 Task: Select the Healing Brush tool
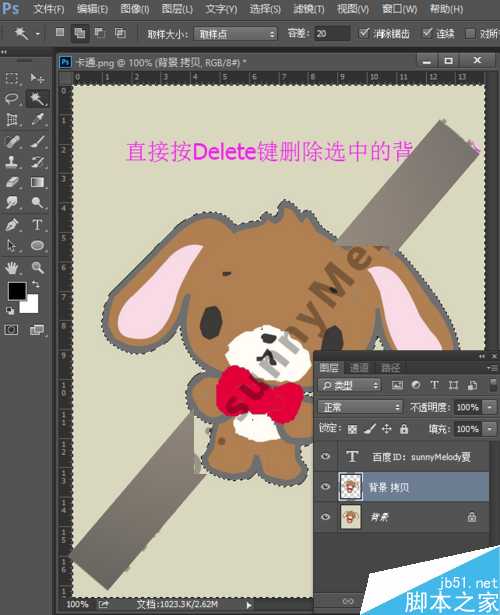click(12, 141)
